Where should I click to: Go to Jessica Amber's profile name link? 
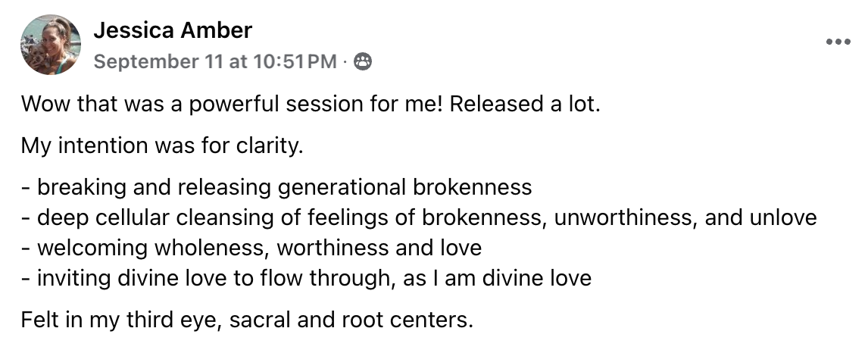pos(173,30)
